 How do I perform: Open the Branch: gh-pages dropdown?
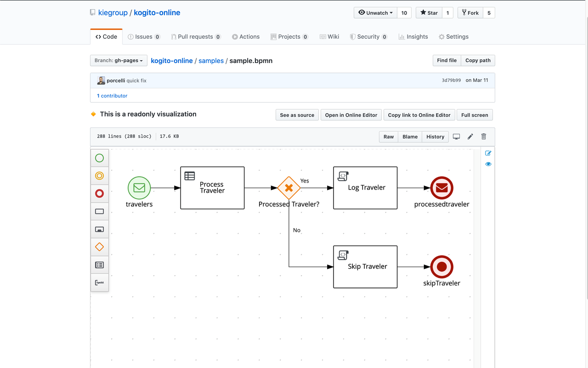119,61
